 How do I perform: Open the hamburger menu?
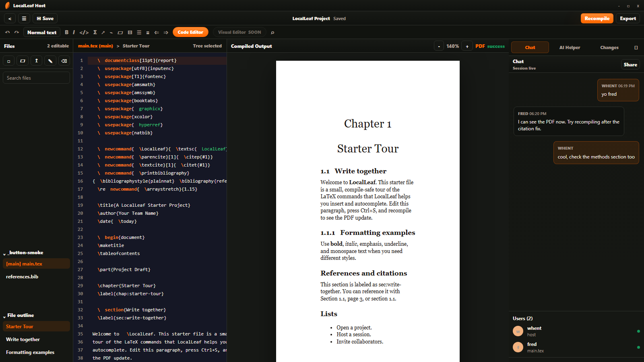click(x=24, y=19)
